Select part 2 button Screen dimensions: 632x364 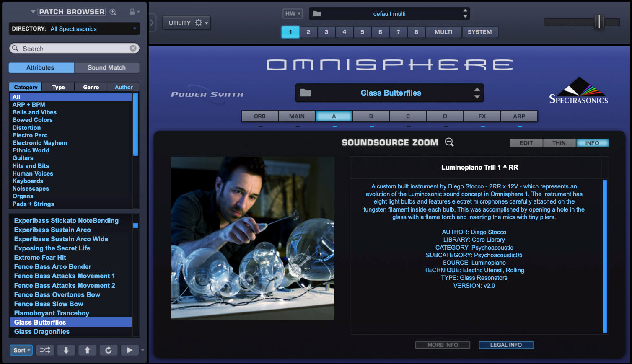[308, 32]
